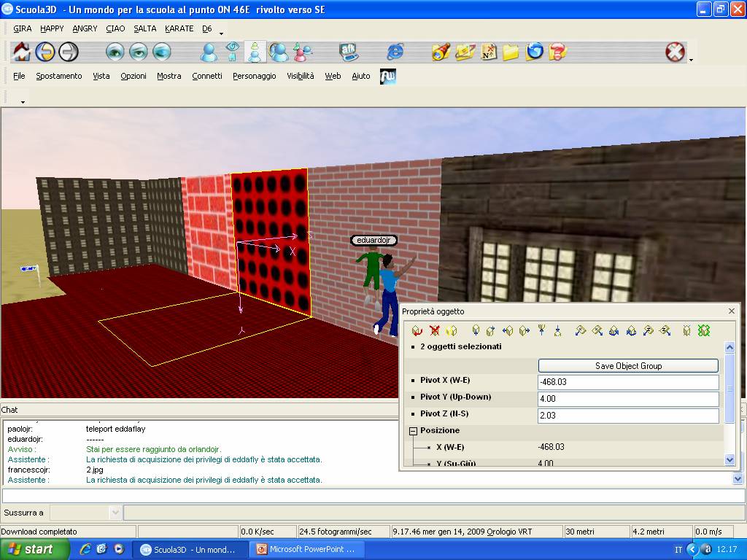Open the Internet Explorer icon in toolbar
The height and width of the screenshot is (560, 747).
(395, 52)
